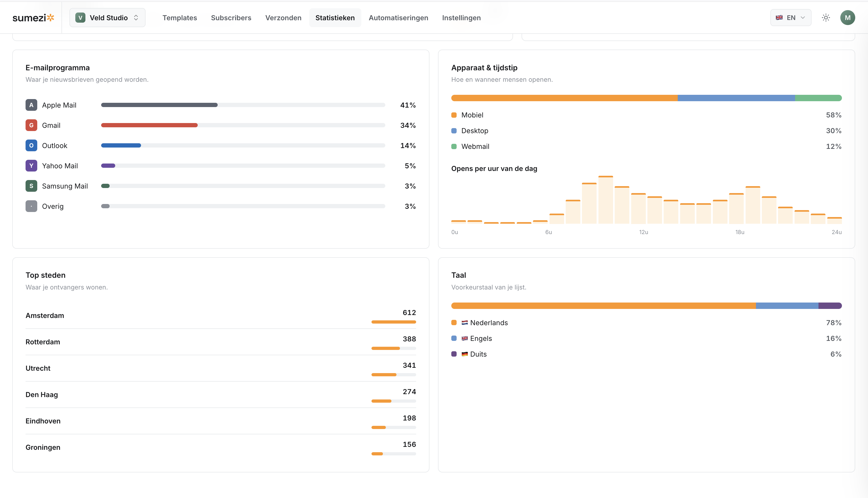This screenshot has height=498, width=868.
Task: Click the orange Nederlands legend swatch
Action: click(454, 323)
